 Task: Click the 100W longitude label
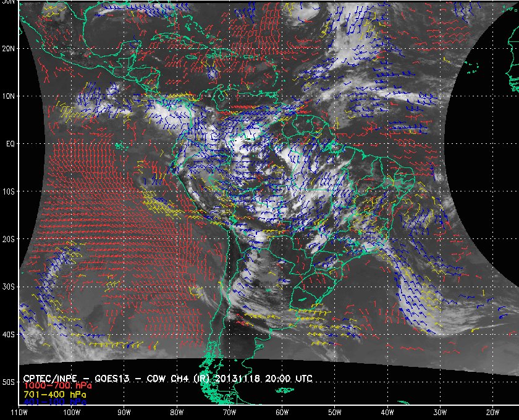(72, 412)
